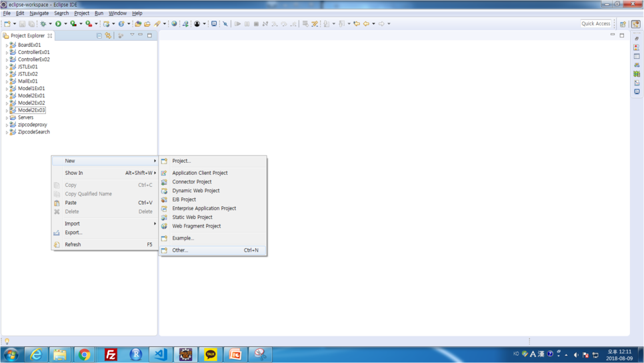Screen dimensions: 644x363
Task: Open the File menu
Action: click(x=7, y=13)
